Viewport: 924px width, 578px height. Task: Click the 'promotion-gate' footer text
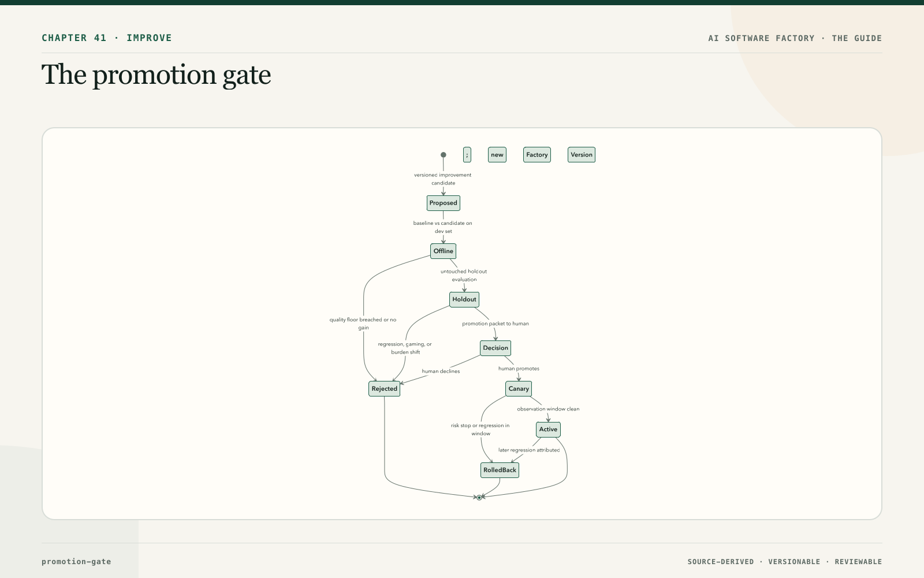[x=76, y=562]
